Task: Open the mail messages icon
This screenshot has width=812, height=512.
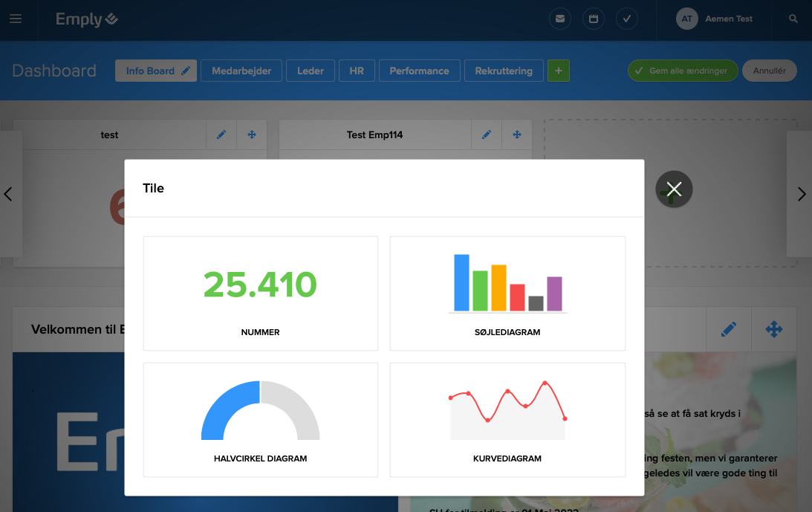Action: (559, 19)
